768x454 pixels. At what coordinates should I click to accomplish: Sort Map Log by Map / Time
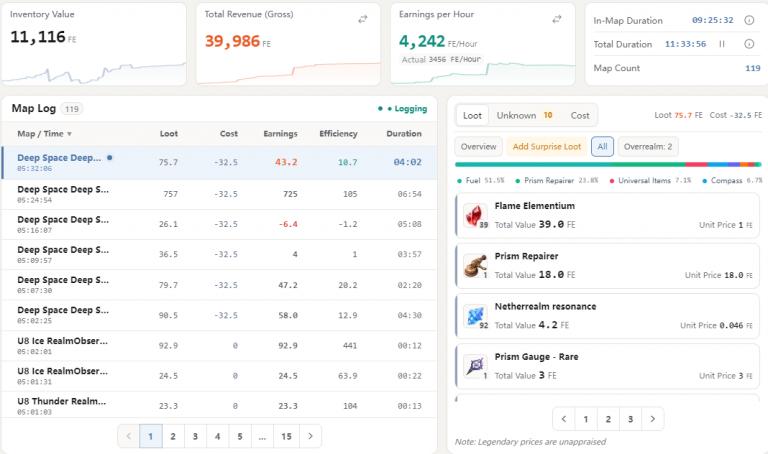click(45, 134)
